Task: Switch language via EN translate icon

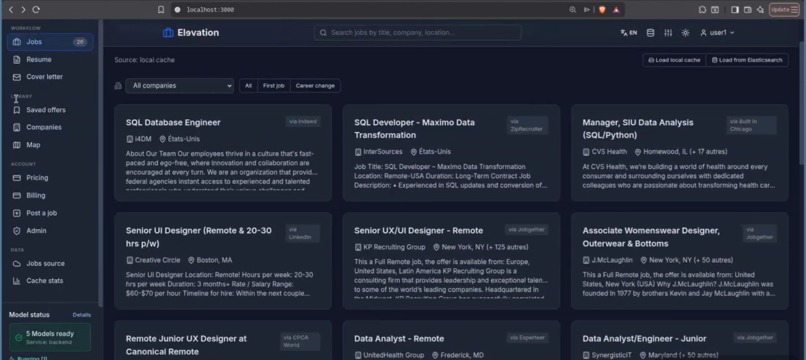Action: (x=628, y=33)
